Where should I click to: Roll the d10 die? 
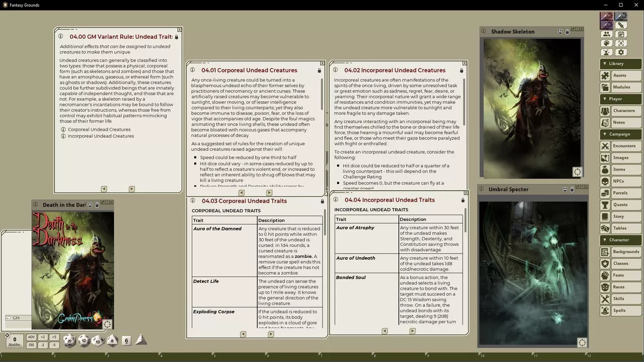pyautogui.click(x=98, y=341)
